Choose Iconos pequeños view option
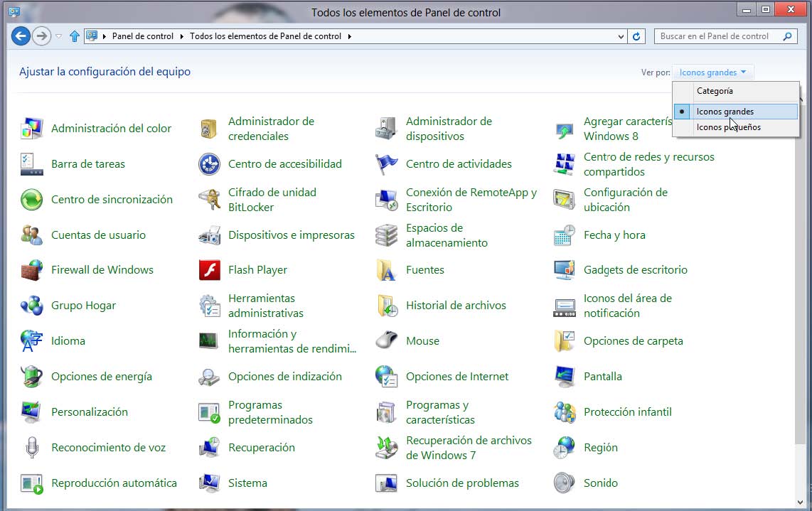The image size is (812, 511). point(735,127)
